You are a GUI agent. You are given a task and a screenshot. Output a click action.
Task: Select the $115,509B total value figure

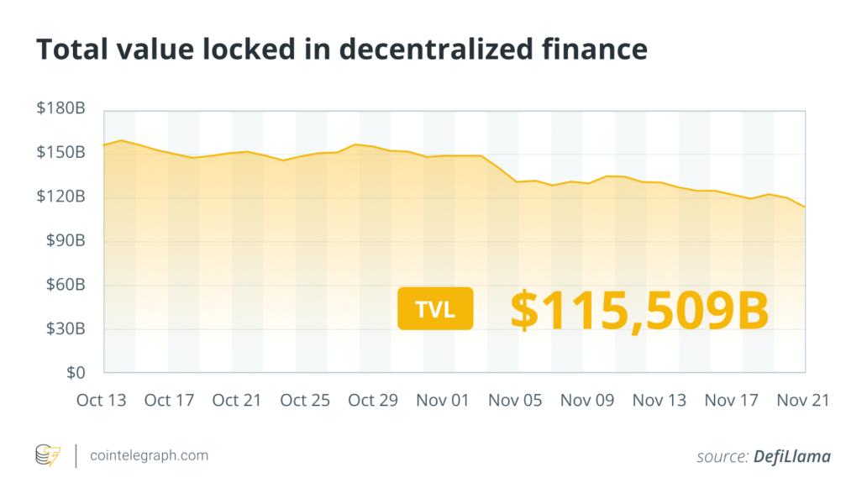[639, 308]
